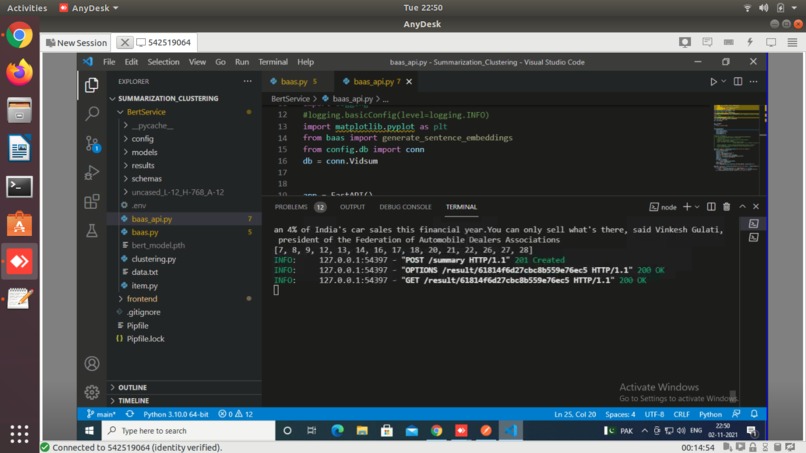This screenshot has width=806, height=453.
Task: Kill terminal with trash icon
Action: click(726, 207)
